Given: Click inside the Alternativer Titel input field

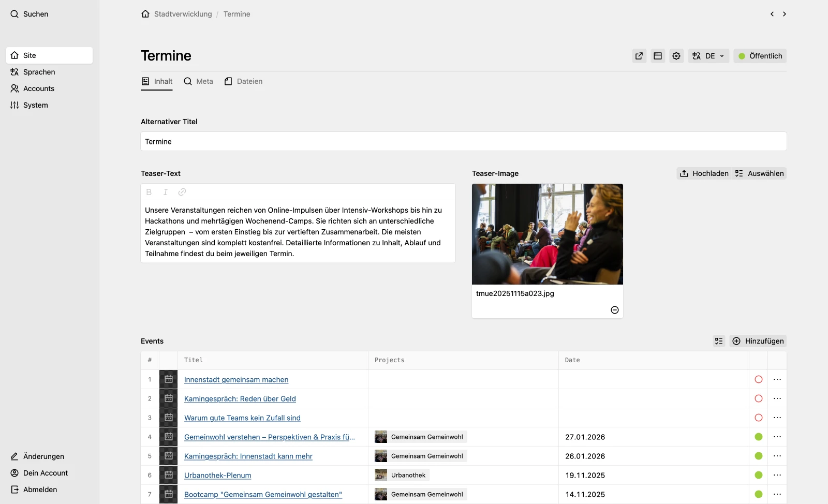Looking at the screenshot, I should pyautogui.click(x=463, y=141).
